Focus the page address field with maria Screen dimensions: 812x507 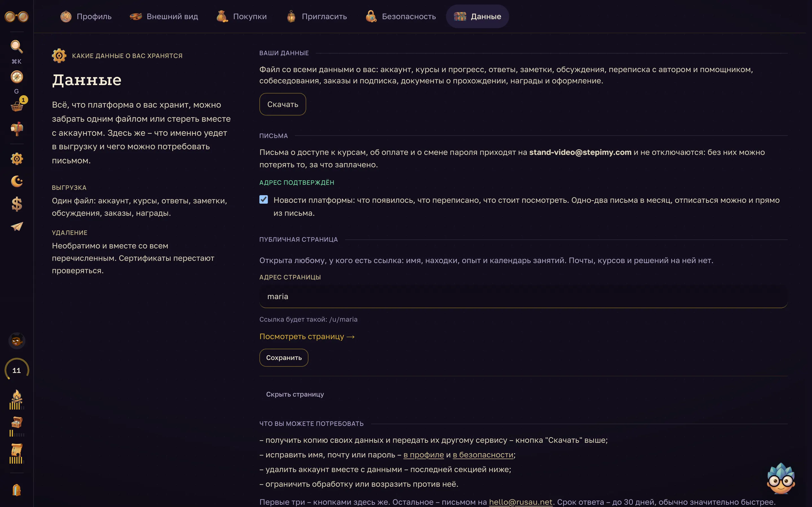524,296
